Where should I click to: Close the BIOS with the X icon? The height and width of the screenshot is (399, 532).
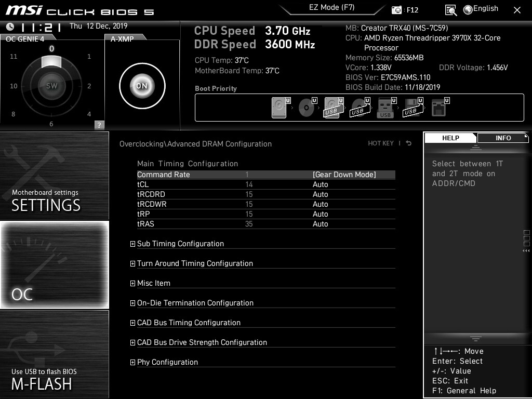(x=517, y=10)
